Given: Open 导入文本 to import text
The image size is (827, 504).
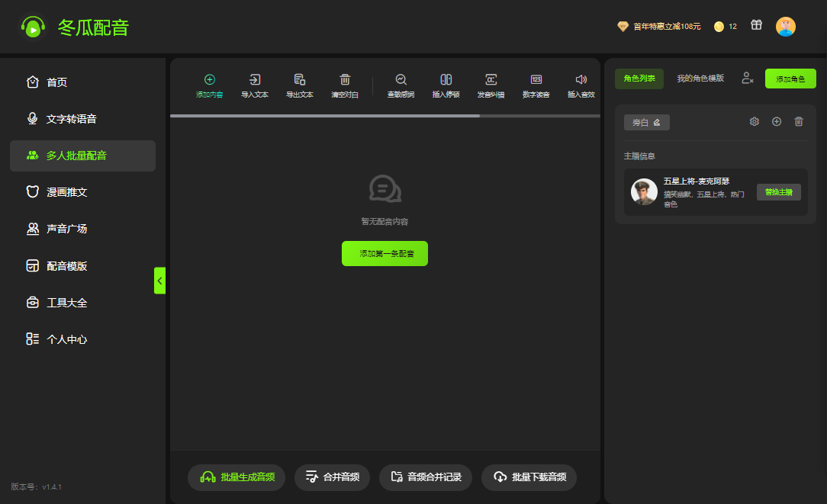Looking at the screenshot, I should (255, 86).
